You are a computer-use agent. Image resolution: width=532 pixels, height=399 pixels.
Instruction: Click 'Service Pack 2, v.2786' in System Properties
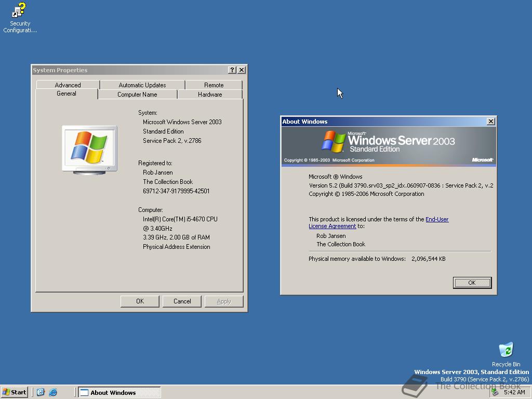tap(172, 140)
